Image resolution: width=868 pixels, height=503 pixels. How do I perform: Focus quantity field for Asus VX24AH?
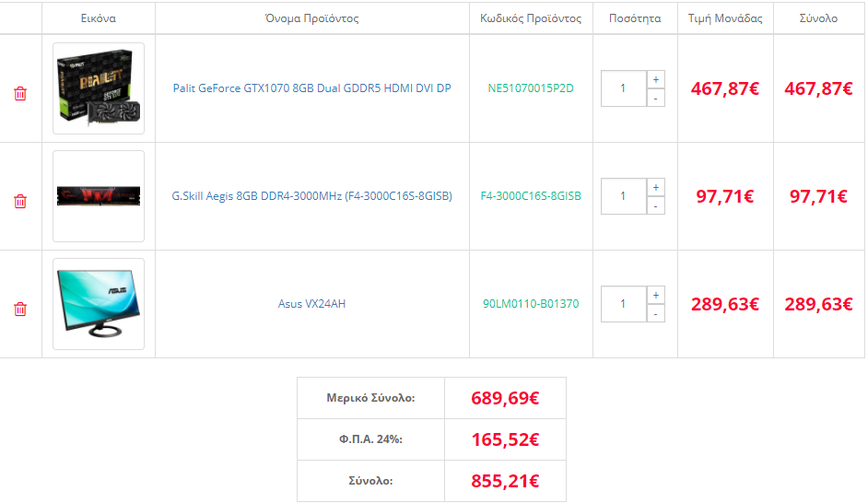click(624, 304)
